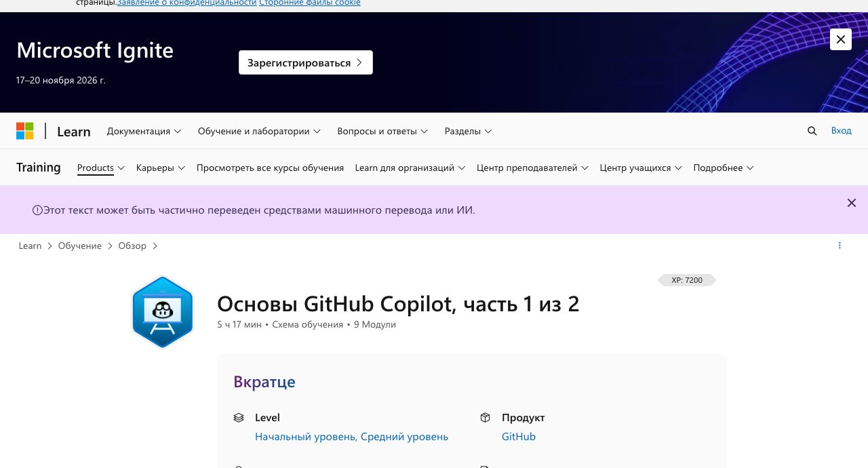Click the Зарегистрироваться button

point(306,62)
